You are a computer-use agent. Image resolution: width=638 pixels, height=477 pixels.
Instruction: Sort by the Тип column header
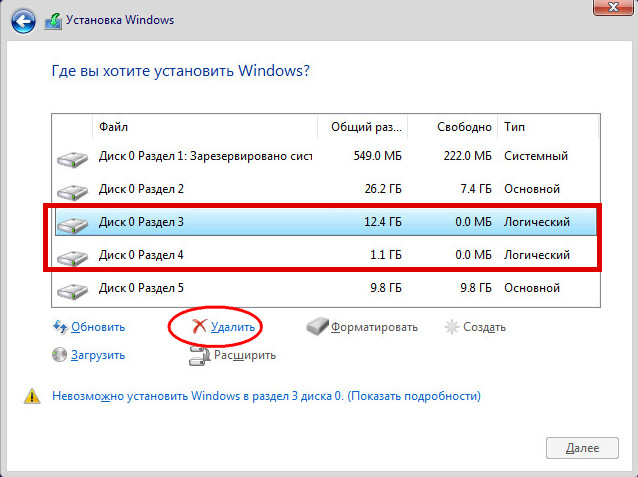[548, 127]
